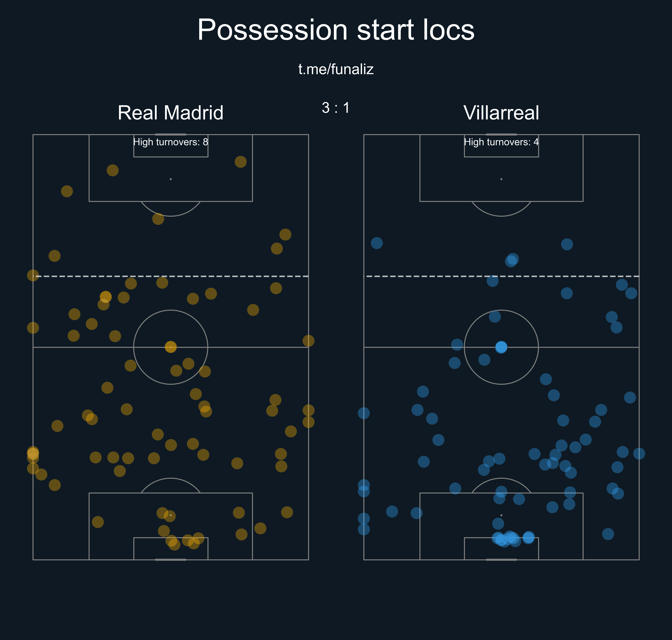
Task: Select the top goal line marker on Real Madrid's pitch
Action: coord(170,135)
